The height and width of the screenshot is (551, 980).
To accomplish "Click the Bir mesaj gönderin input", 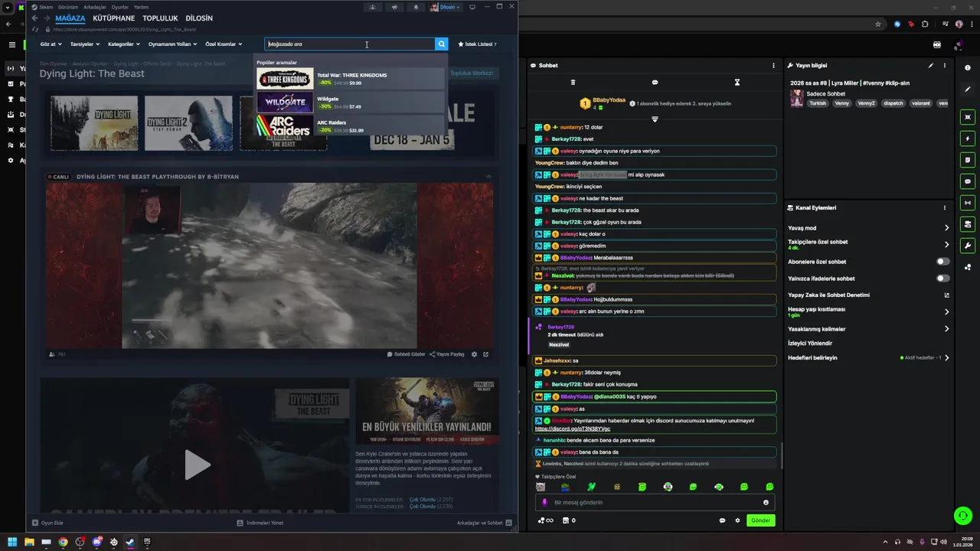I will click(655, 503).
